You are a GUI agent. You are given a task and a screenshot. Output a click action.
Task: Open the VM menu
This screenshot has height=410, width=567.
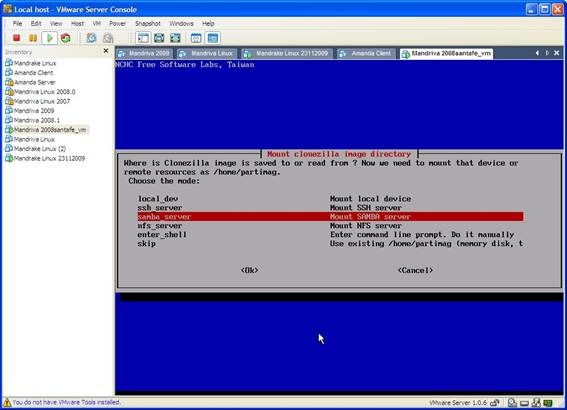(97, 24)
